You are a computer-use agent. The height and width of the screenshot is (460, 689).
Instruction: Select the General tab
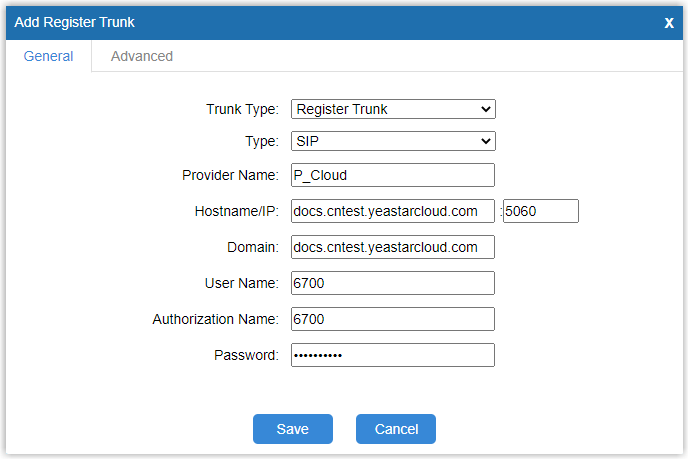(x=48, y=57)
